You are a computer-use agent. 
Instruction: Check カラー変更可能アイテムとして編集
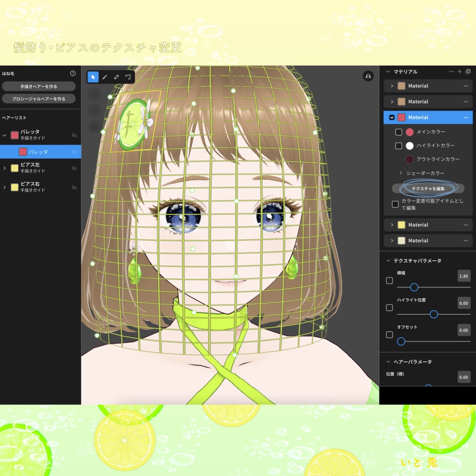[395, 204]
